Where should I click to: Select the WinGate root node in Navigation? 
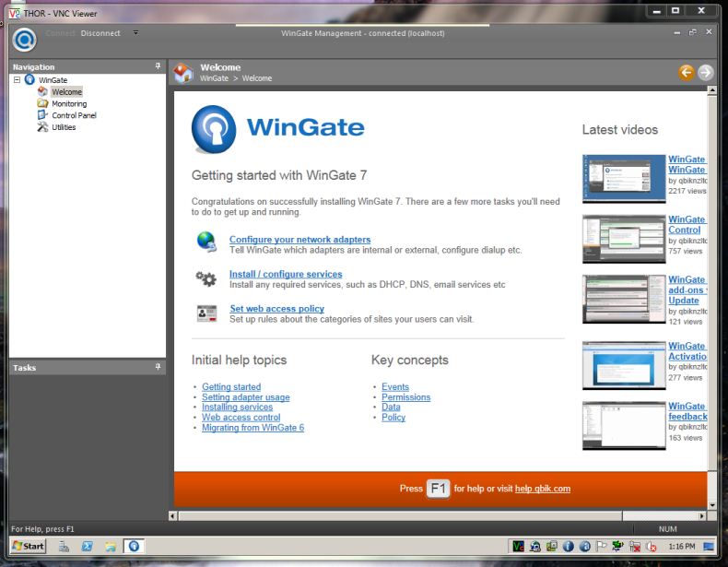coord(53,80)
